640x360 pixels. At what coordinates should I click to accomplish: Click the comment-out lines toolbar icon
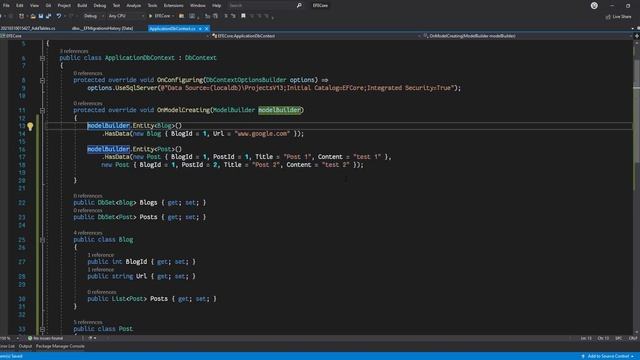226,16
